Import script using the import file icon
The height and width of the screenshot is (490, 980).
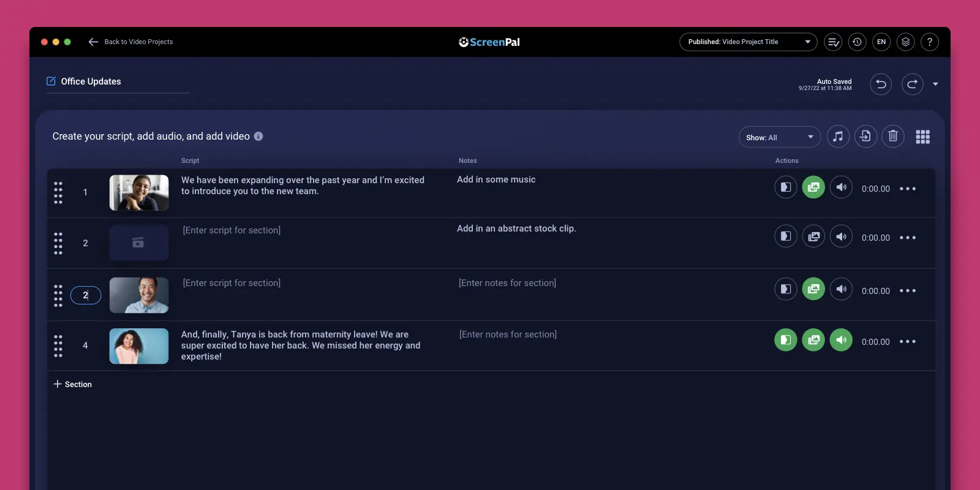[x=865, y=136]
